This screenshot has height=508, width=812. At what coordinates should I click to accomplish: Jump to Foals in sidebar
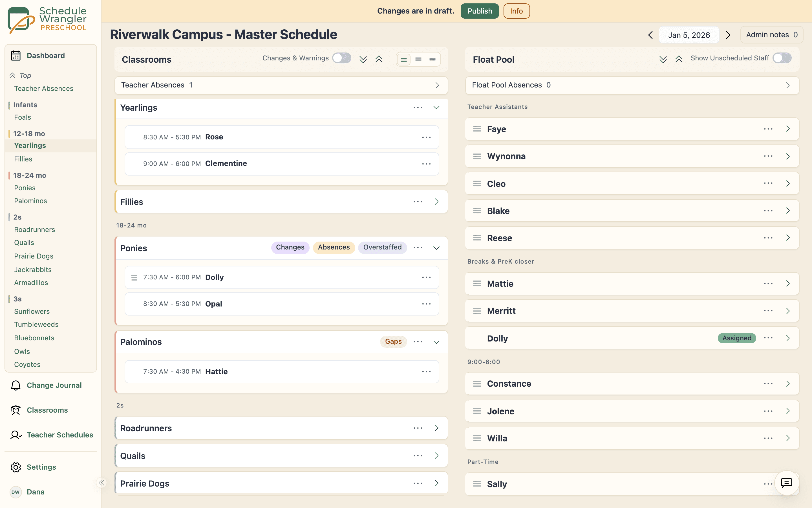[23, 117]
